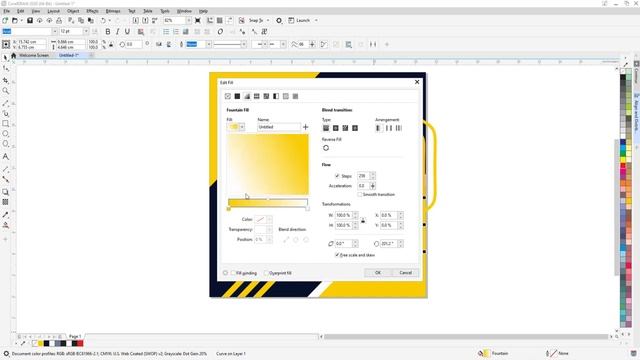Click OK in Edit Fill dialog

(x=378, y=273)
